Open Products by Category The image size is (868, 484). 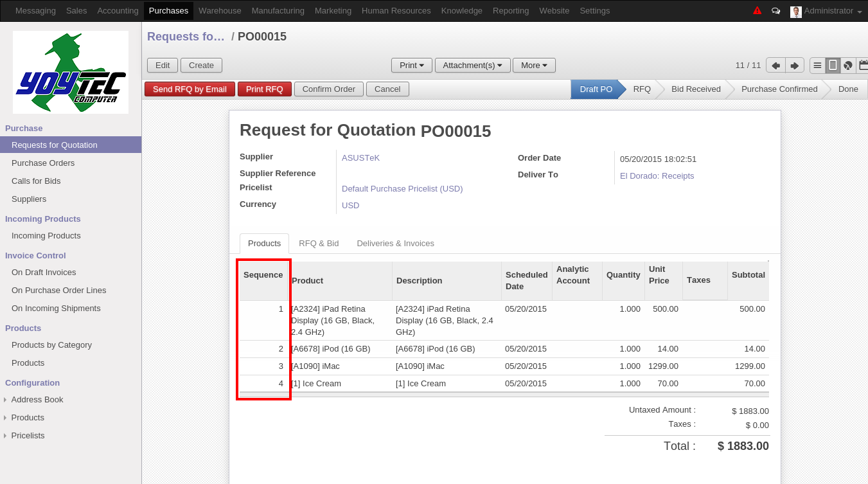tap(51, 345)
